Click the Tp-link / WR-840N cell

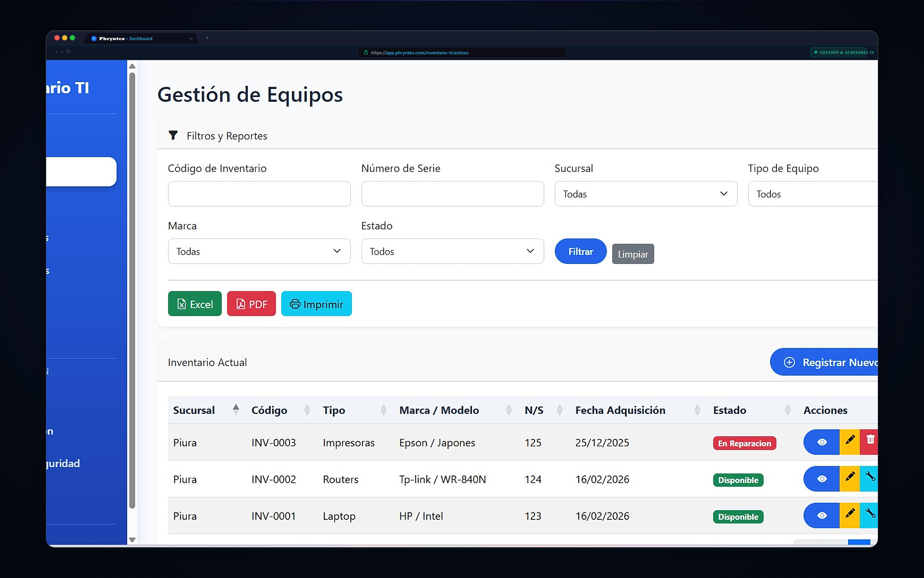[442, 479]
